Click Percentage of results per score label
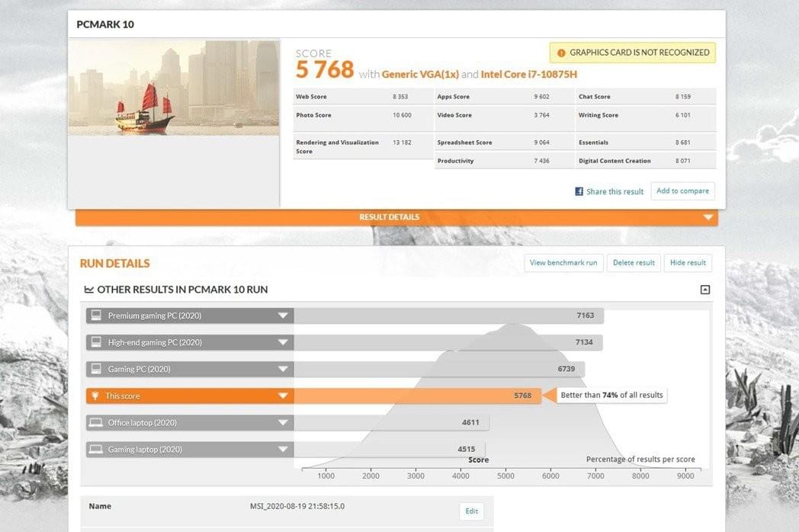 (640, 459)
